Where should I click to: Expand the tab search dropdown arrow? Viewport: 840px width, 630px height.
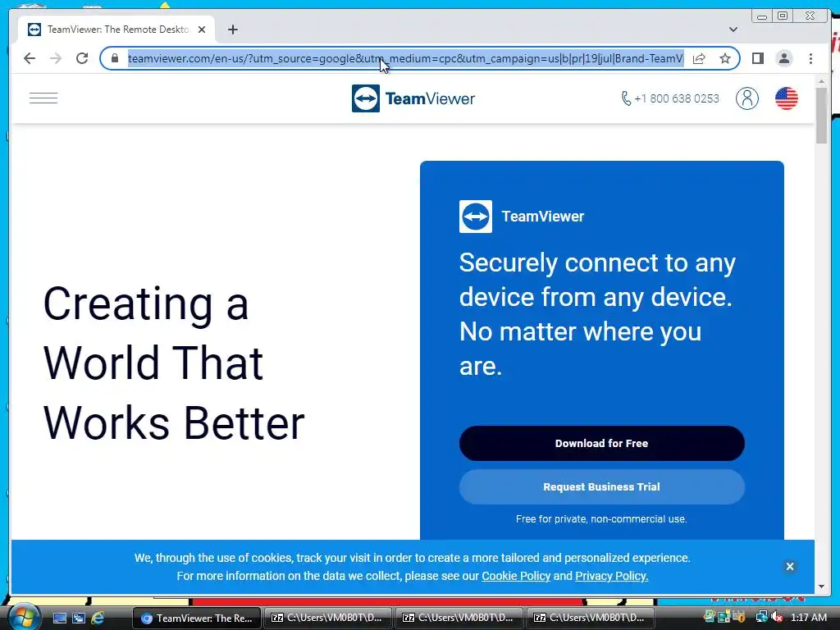pyautogui.click(x=733, y=30)
